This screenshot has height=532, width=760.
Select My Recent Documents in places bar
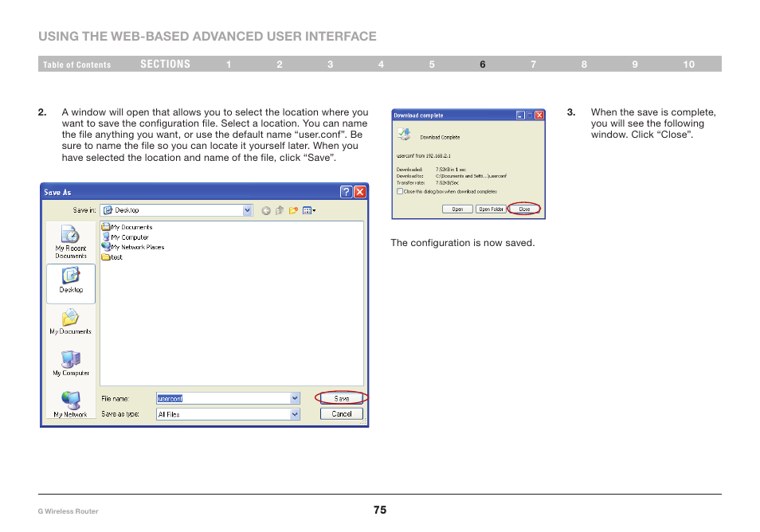point(71,242)
